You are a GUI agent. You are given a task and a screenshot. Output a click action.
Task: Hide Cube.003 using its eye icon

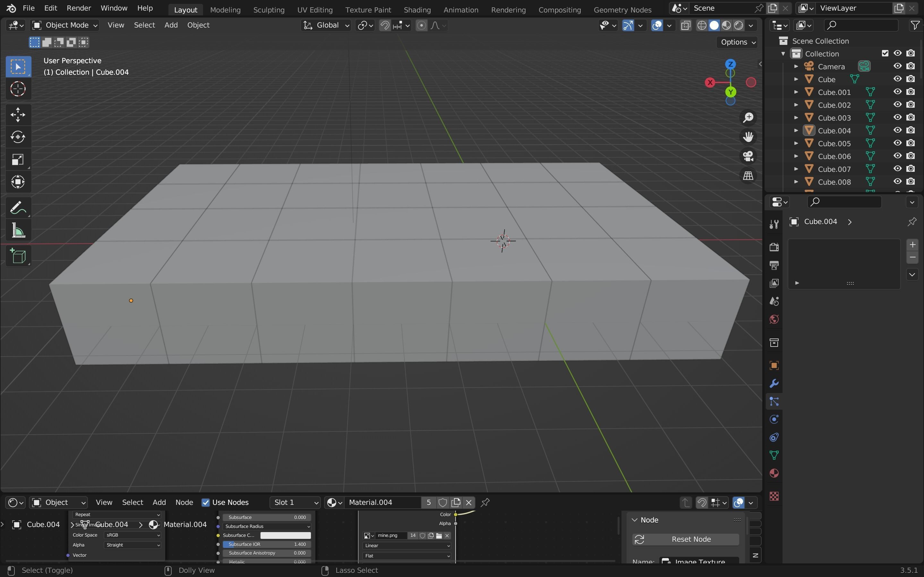(897, 118)
